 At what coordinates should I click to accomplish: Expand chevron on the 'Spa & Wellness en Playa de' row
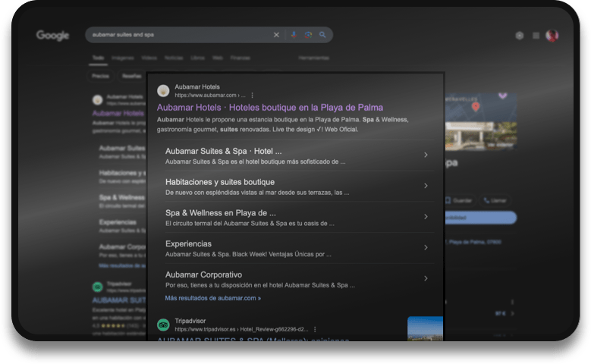[x=426, y=217]
